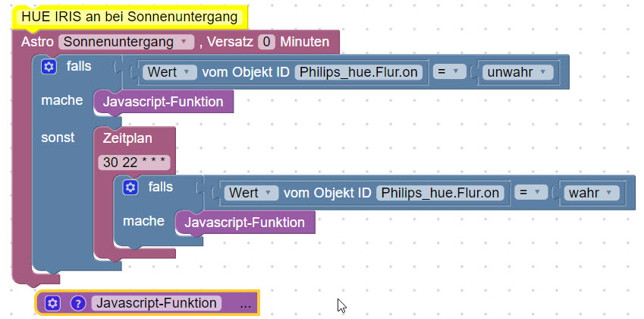Click the question mark icon on the function block
The image size is (644, 319).
(77, 303)
